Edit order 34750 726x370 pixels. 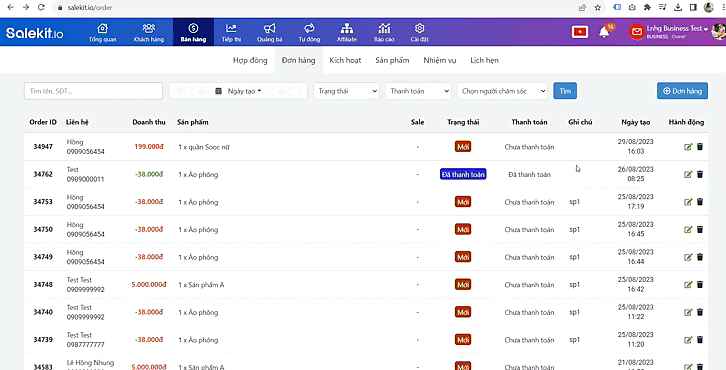pos(688,230)
